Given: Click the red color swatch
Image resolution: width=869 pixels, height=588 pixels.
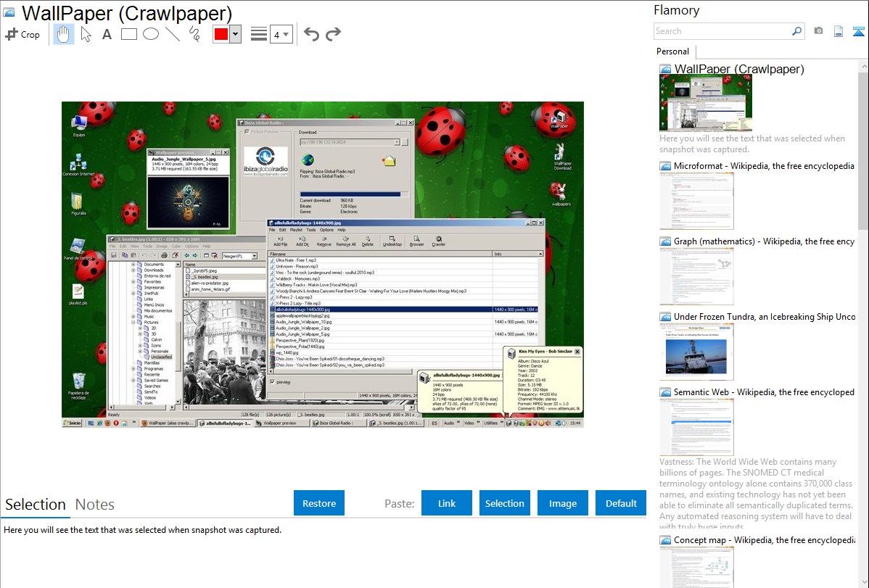Looking at the screenshot, I should pyautogui.click(x=221, y=34).
